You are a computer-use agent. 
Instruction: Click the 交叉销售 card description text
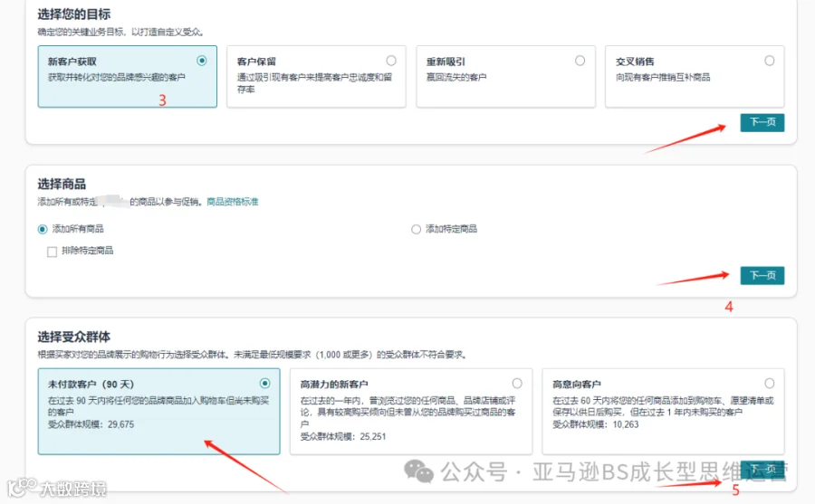(x=663, y=78)
